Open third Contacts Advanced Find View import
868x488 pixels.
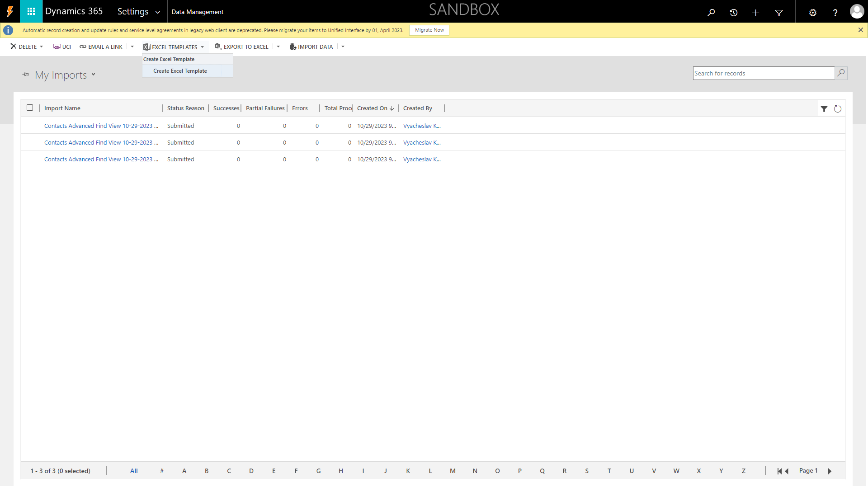101,159
